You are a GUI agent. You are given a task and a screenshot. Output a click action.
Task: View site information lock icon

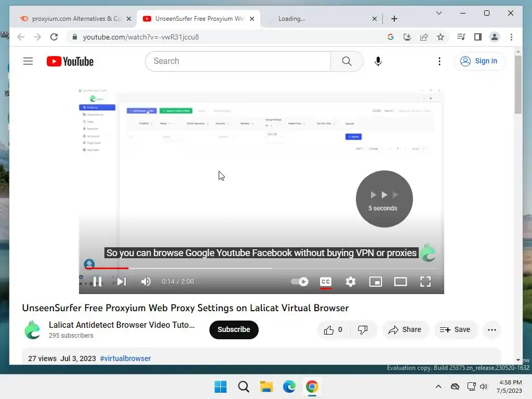click(x=75, y=37)
